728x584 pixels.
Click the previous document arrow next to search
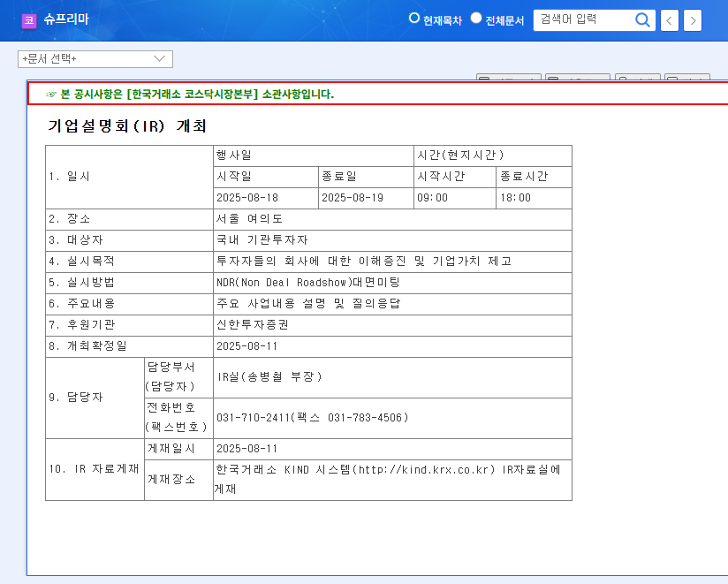tap(668, 19)
